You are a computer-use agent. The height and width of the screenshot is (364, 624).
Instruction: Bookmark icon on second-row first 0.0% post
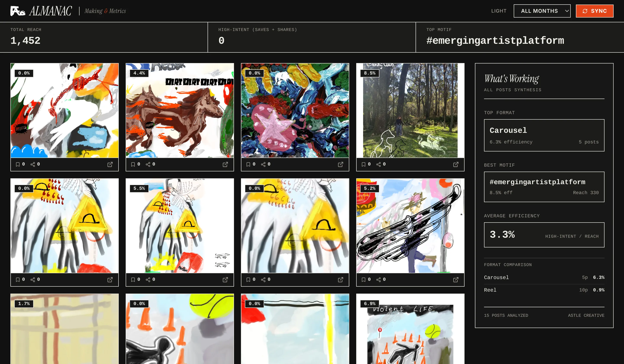[18, 279]
